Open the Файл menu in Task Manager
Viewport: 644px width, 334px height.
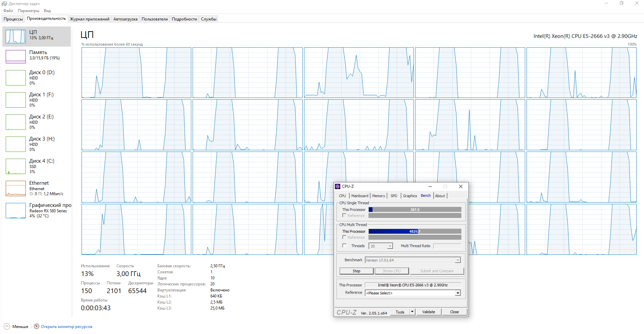[8, 11]
